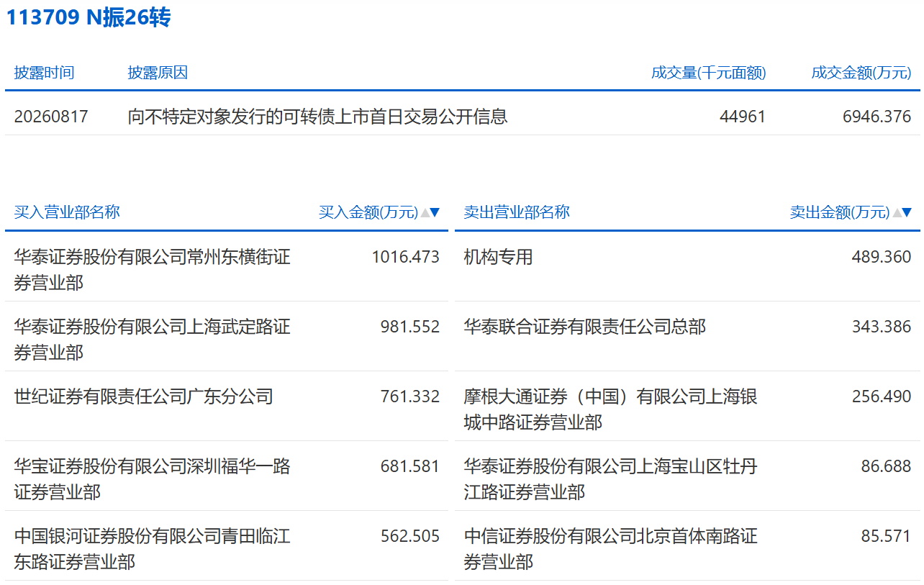This screenshot has width=924, height=585.
Task: Click the 成交金额(万元) column header
Action: pos(861,73)
